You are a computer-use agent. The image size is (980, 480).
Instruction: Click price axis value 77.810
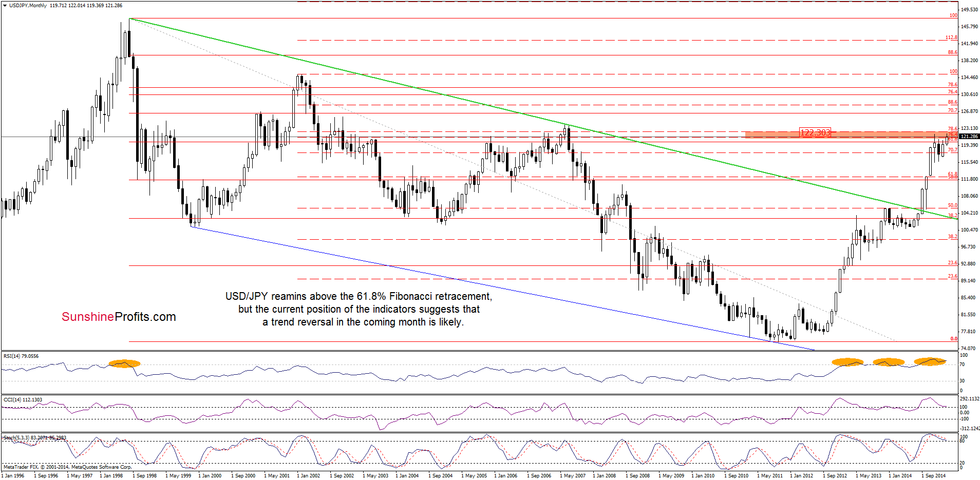click(x=968, y=332)
